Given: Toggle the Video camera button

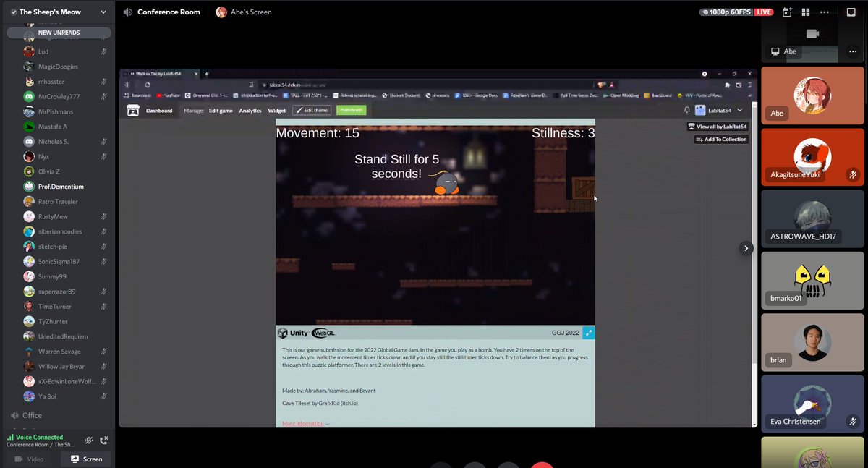Looking at the screenshot, I should coord(30,459).
